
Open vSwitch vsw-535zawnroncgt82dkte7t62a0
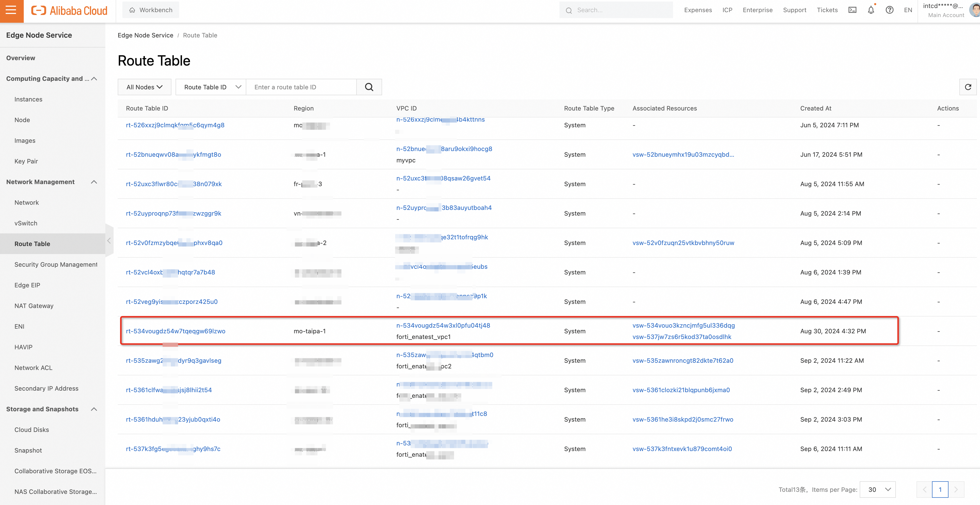pos(683,360)
